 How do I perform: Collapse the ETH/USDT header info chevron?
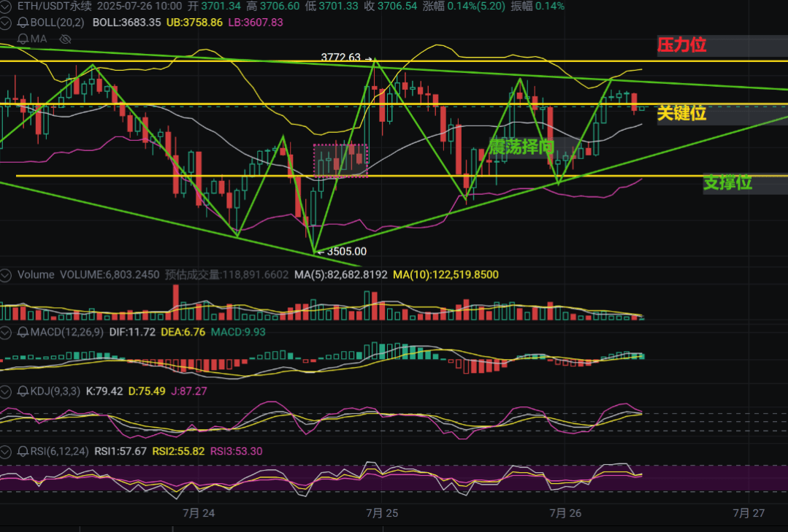5,7
